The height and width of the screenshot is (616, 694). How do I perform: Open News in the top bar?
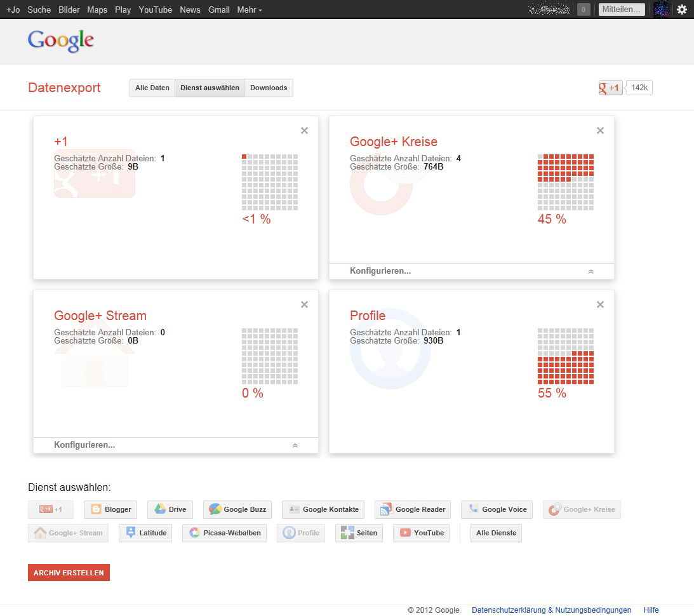tap(190, 10)
